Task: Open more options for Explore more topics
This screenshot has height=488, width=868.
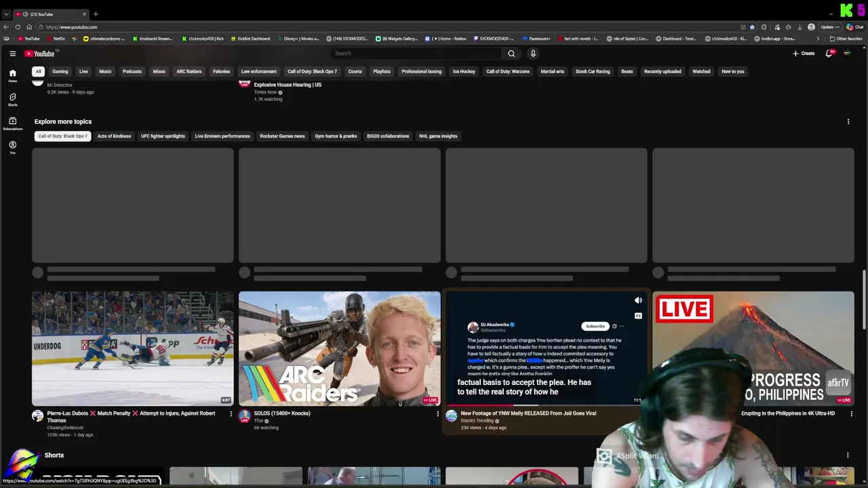Action: click(848, 122)
